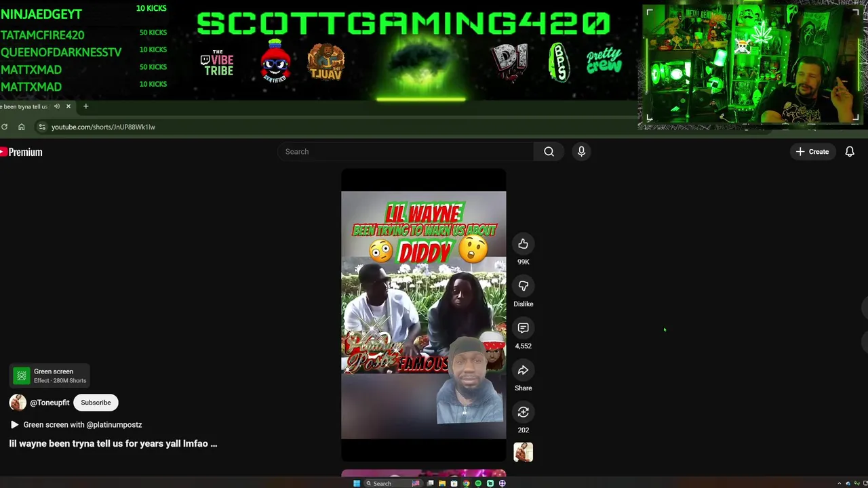The width and height of the screenshot is (868, 488).
Task: Pause the playing short video
Action: [423, 315]
